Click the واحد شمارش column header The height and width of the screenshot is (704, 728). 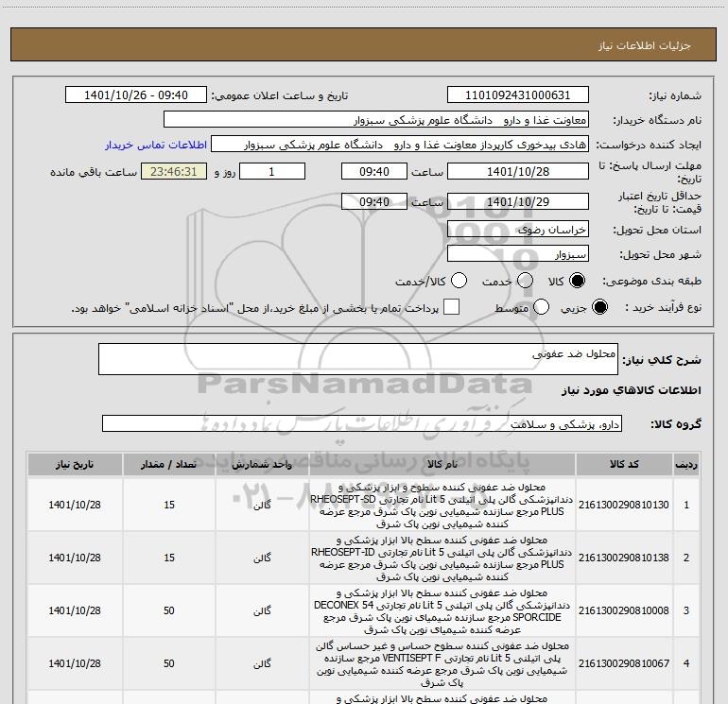(x=262, y=464)
